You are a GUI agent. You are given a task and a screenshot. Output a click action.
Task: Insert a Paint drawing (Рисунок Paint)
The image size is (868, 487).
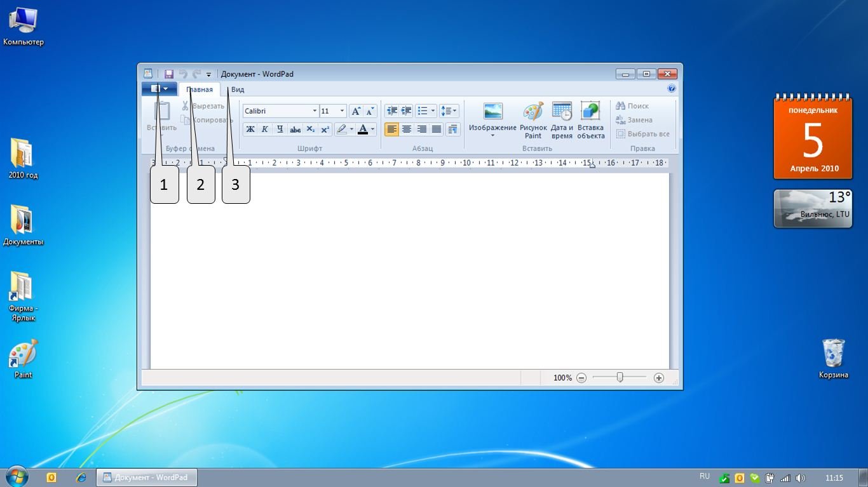coord(533,119)
